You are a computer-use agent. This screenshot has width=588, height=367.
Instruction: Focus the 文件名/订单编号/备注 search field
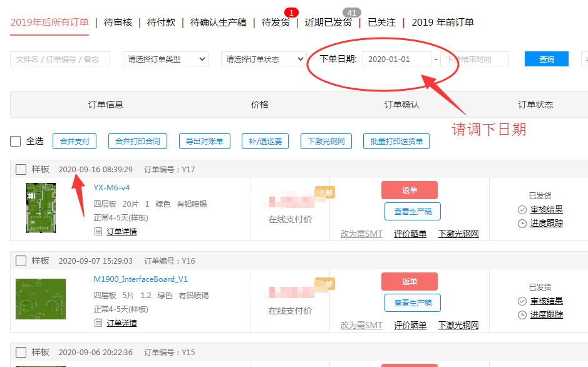tap(60, 59)
